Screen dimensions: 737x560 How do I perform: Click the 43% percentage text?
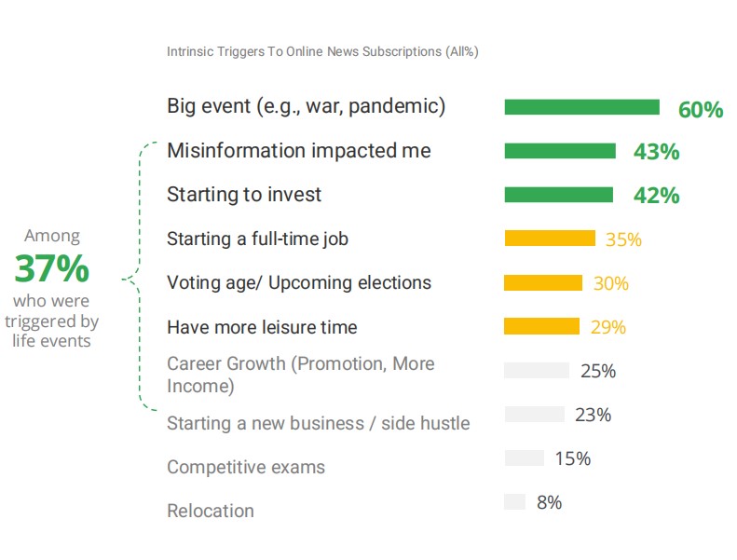click(656, 152)
